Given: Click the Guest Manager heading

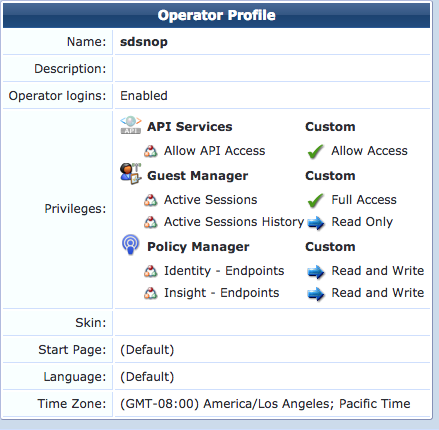Looking at the screenshot, I should tap(198, 176).
